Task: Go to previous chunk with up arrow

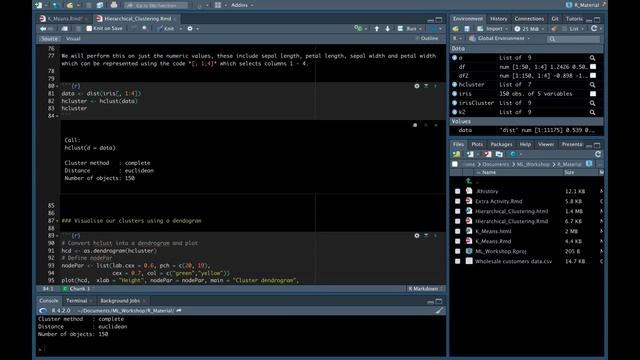Action: pyautogui.click(x=377, y=29)
